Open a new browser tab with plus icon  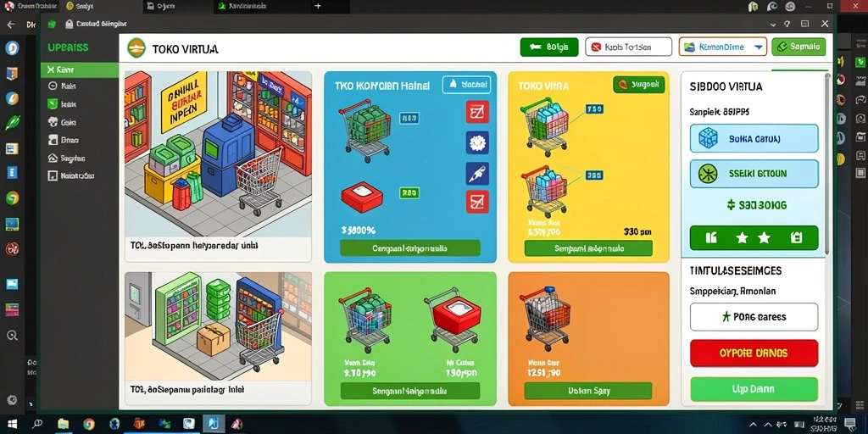click(318, 6)
